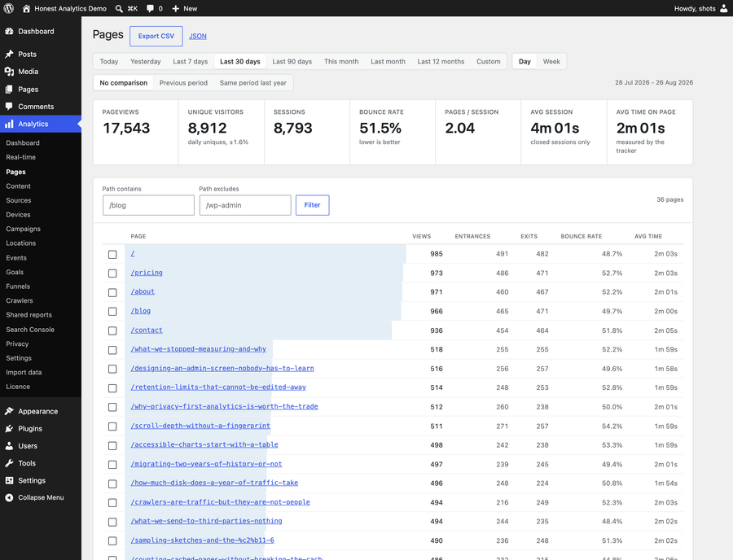The height and width of the screenshot is (560, 733).
Task: Open the /accessible-charts-start-with-a-table link
Action: (x=204, y=444)
